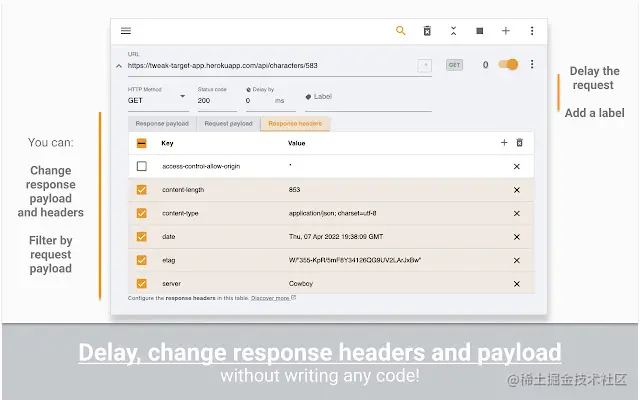Image resolution: width=640 pixels, height=400 pixels.
Task: Remove the etag header row
Action: pos(516,260)
